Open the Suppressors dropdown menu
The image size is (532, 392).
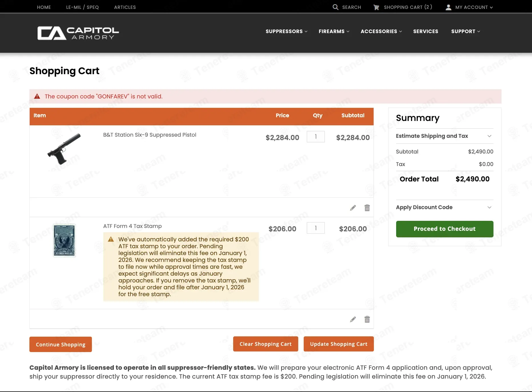pyautogui.click(x=286, y=31)
